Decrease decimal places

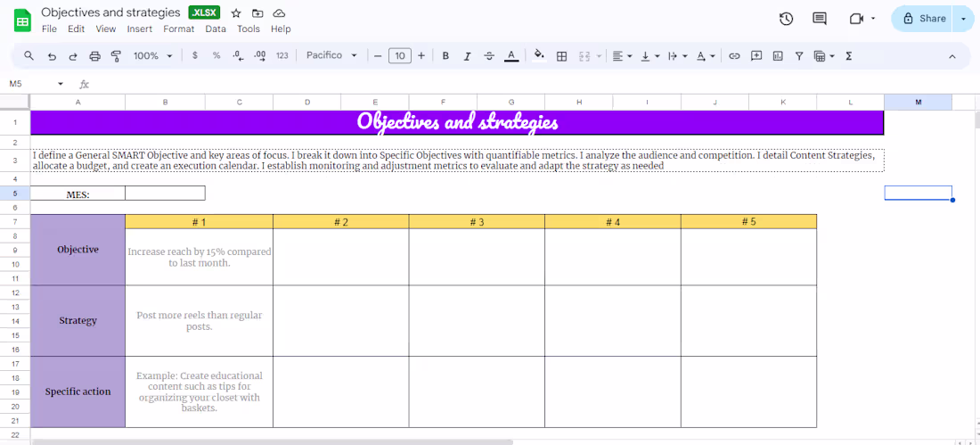238,55
